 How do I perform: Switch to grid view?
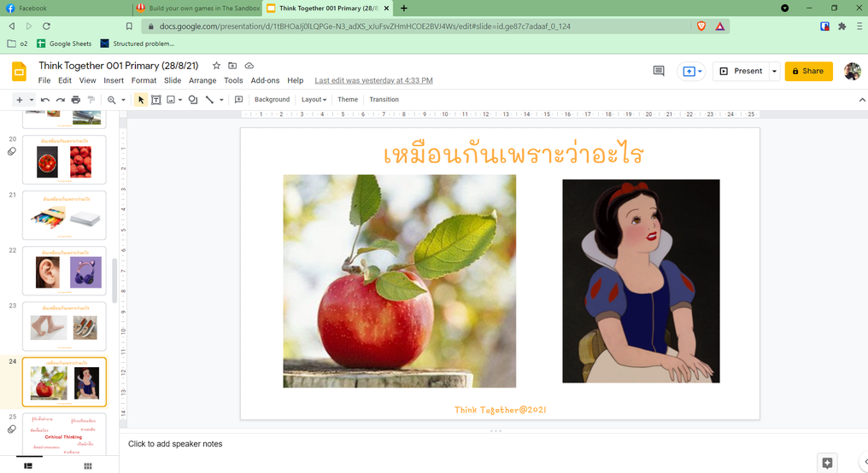(87, 466)
